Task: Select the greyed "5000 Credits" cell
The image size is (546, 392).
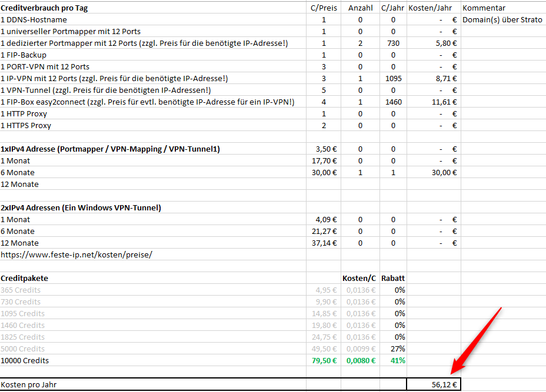Action: click(x=22, y=349)
